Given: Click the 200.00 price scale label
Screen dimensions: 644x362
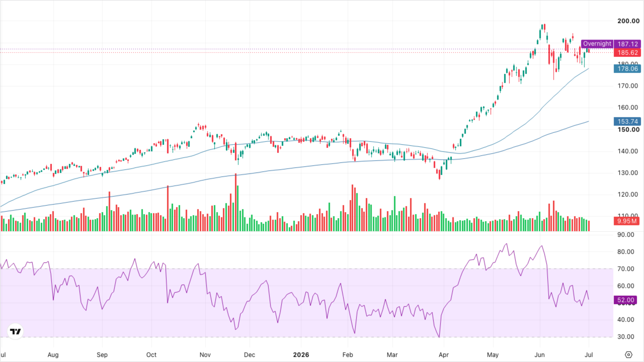Looking at the screenshot, I should 628,21.
